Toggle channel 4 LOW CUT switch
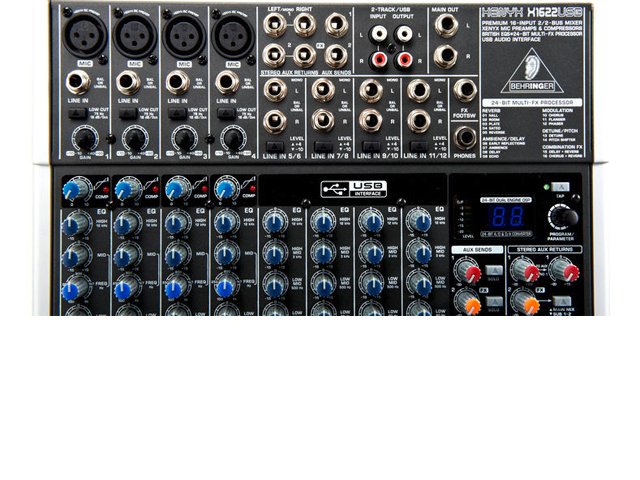This screenshot has height=480, width=640. [x=226, y=113]
